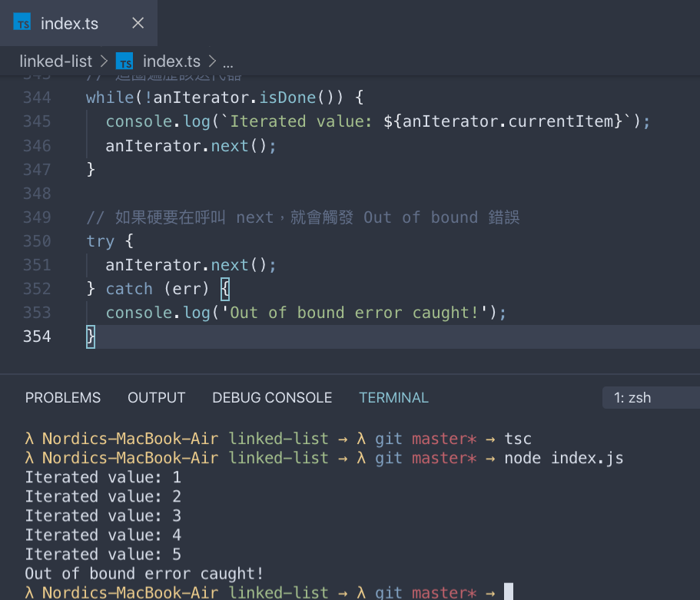Expand the chevron after index.ts in the breadcrumb
The width and height of the screenshot is (700, 600).
(212, 61)
